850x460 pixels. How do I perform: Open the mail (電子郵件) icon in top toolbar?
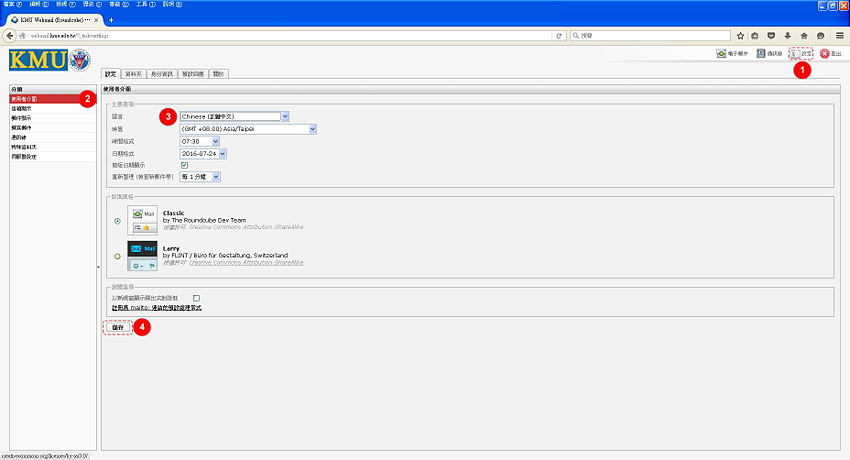pyautogui.click(x=721, y=53)
